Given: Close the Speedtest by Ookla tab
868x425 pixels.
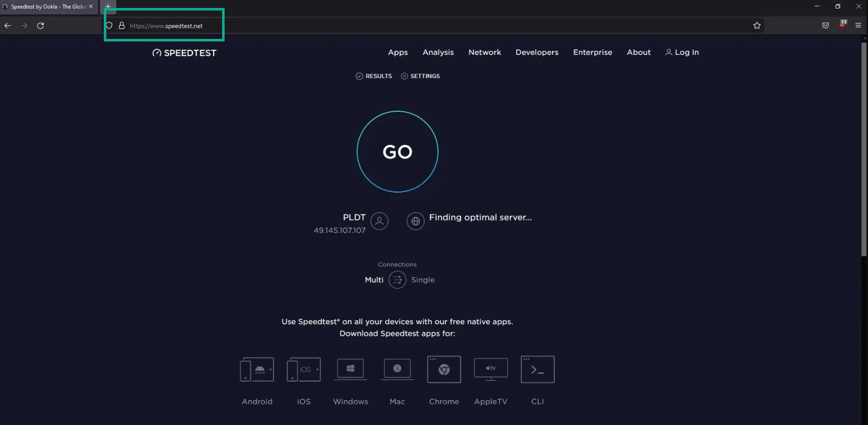Looking at the screenshot, I should (91, 6).
